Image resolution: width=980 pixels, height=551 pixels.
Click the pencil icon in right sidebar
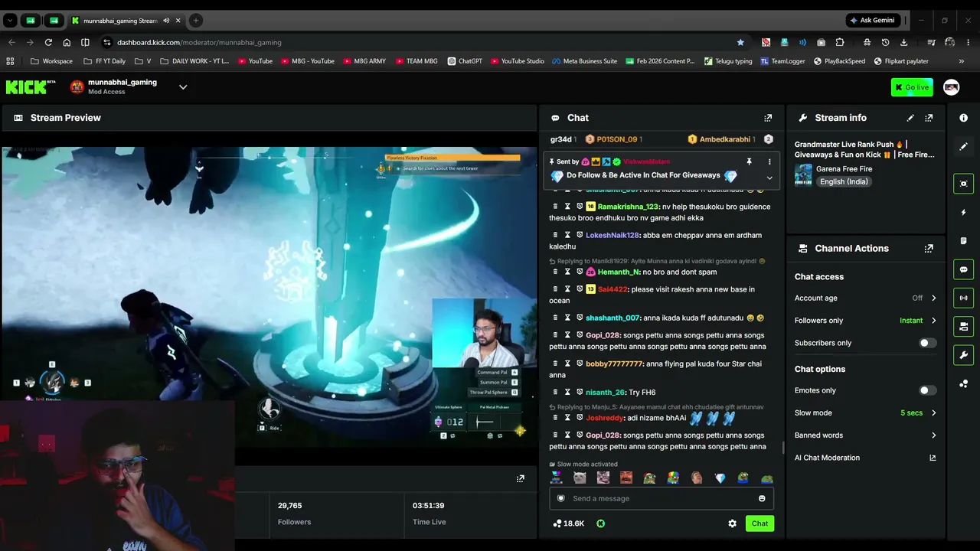click(964, 146)
